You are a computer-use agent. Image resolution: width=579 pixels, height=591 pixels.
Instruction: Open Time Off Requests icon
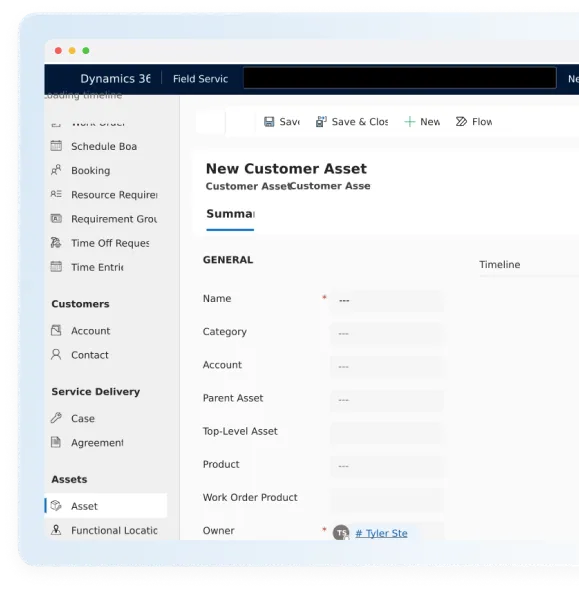pyautogui.click(x=56, y=243)
